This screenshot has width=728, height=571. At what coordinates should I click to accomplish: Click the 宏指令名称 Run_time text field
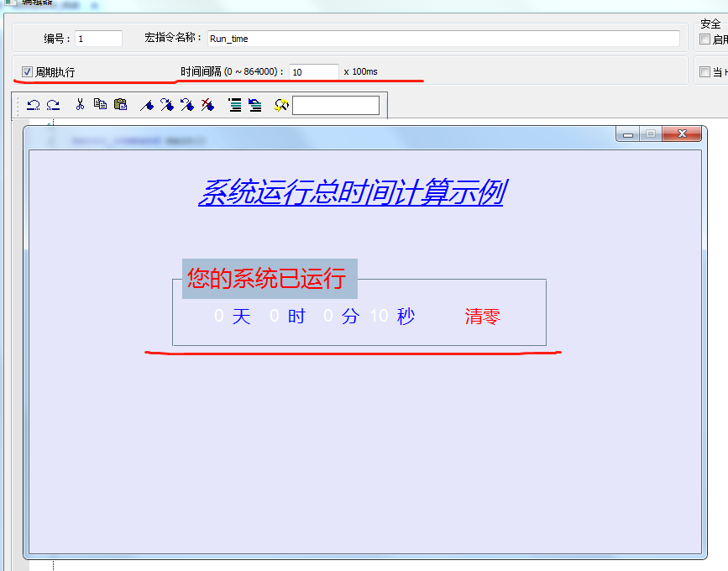[443, 39]
